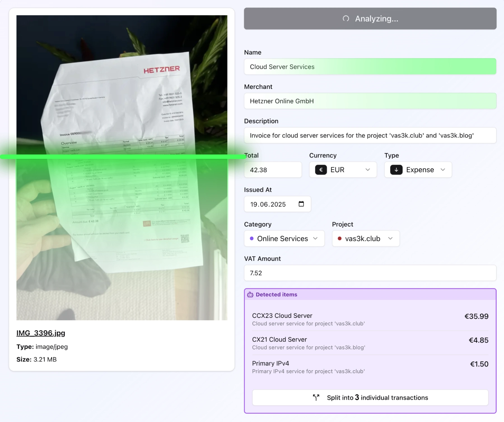Open the Type dropdown set to Expense

(x=418, y=170)
